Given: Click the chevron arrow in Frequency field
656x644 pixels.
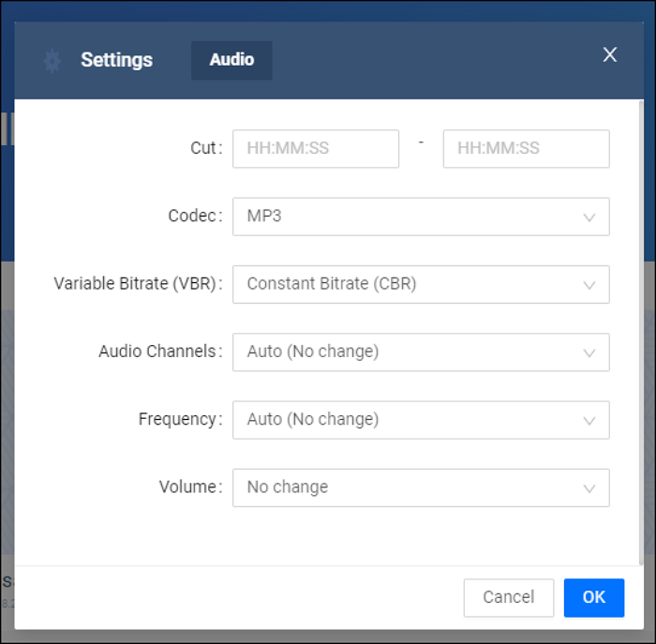Looking at the screenshot, I should pyautogui.click(x=589, y=421).
